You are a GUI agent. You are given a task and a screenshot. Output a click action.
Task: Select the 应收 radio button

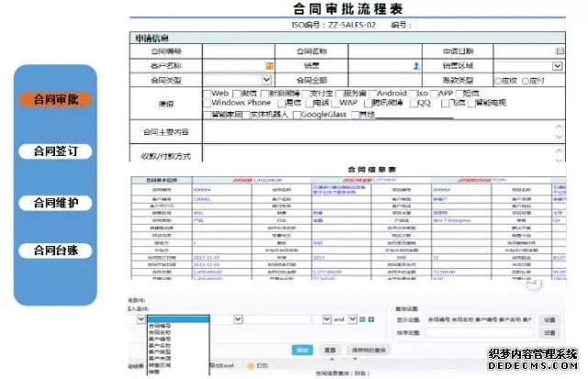tap(498, 81)
